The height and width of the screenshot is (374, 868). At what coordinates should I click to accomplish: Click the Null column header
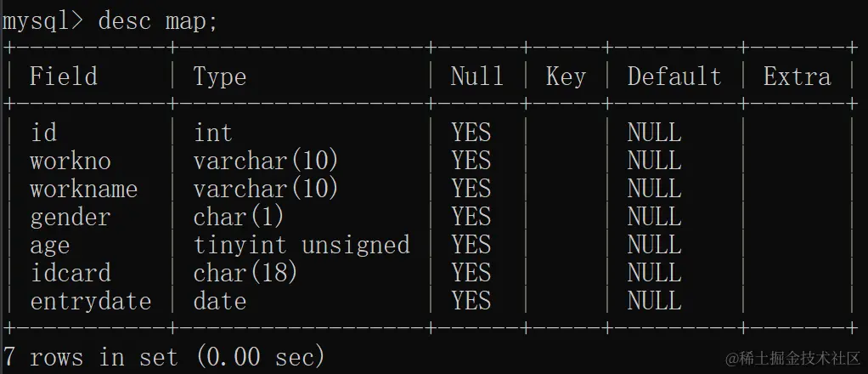(x=477, y=76)
